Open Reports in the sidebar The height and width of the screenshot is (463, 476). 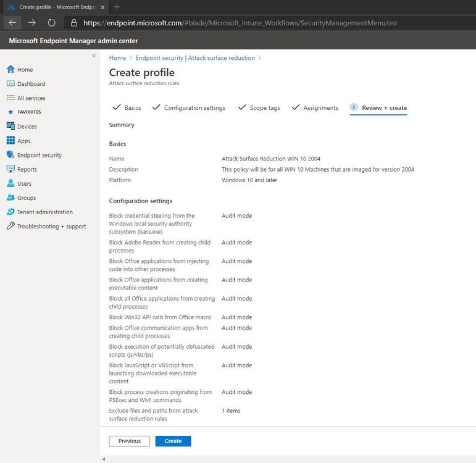click(27, 169)
